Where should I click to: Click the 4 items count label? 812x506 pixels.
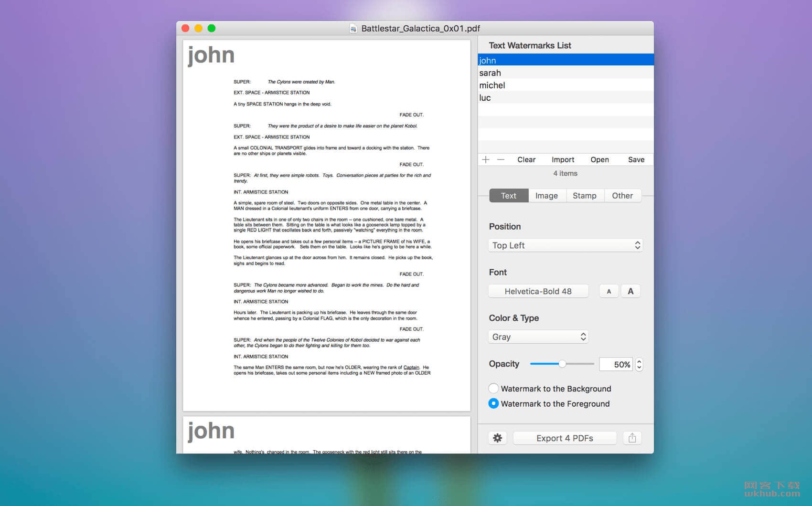[x=566, y=173]
